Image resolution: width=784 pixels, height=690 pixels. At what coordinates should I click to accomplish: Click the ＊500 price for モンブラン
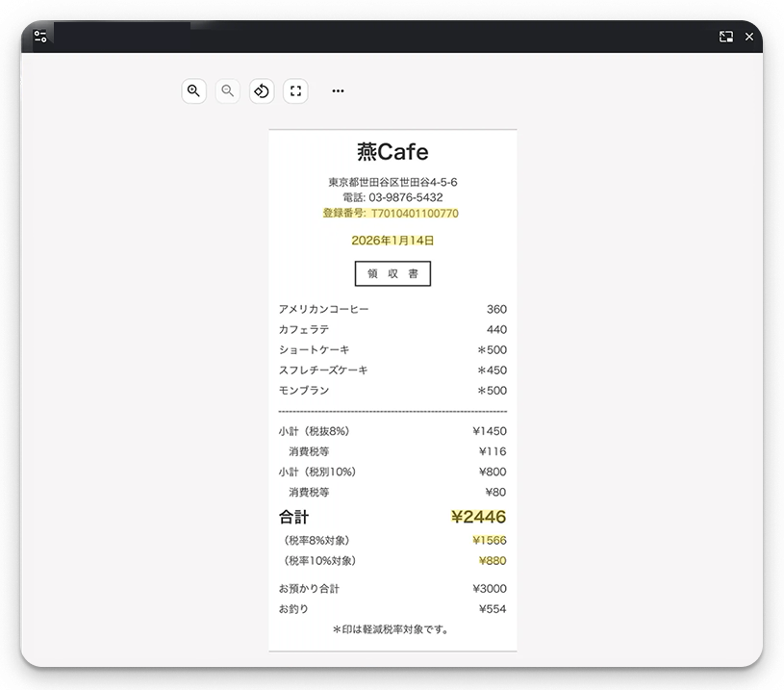tap(492, 391)
